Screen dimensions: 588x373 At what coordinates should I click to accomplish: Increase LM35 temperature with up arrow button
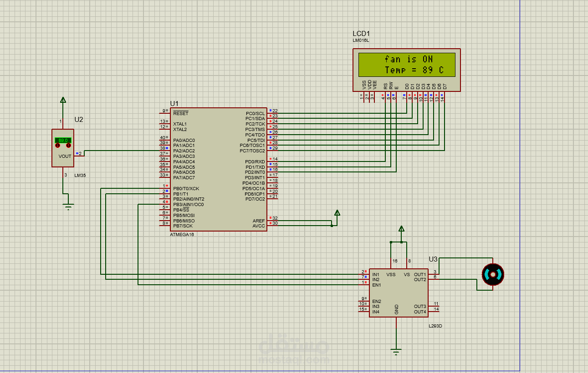click(x=68, y=146)
